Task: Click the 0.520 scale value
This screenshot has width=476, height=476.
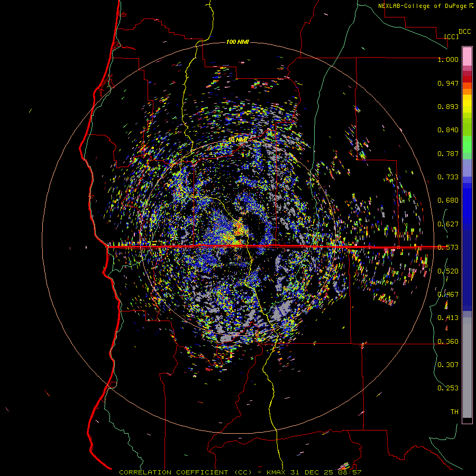Action: 448,271
